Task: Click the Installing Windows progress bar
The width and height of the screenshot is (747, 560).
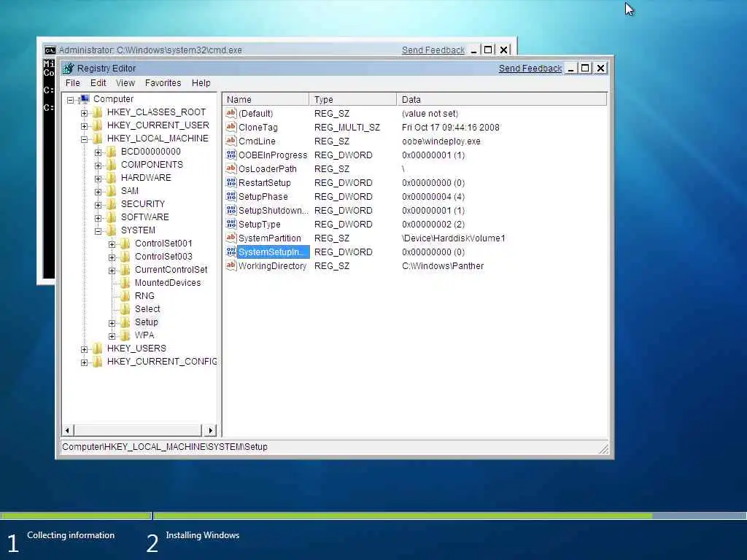Action: coord(450,516)
